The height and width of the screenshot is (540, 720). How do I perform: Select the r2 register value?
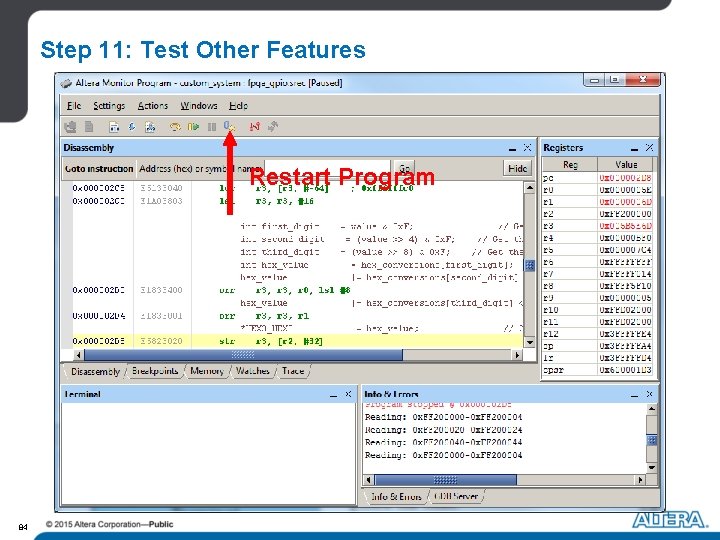pyautogui.click(x=625, y=214)
